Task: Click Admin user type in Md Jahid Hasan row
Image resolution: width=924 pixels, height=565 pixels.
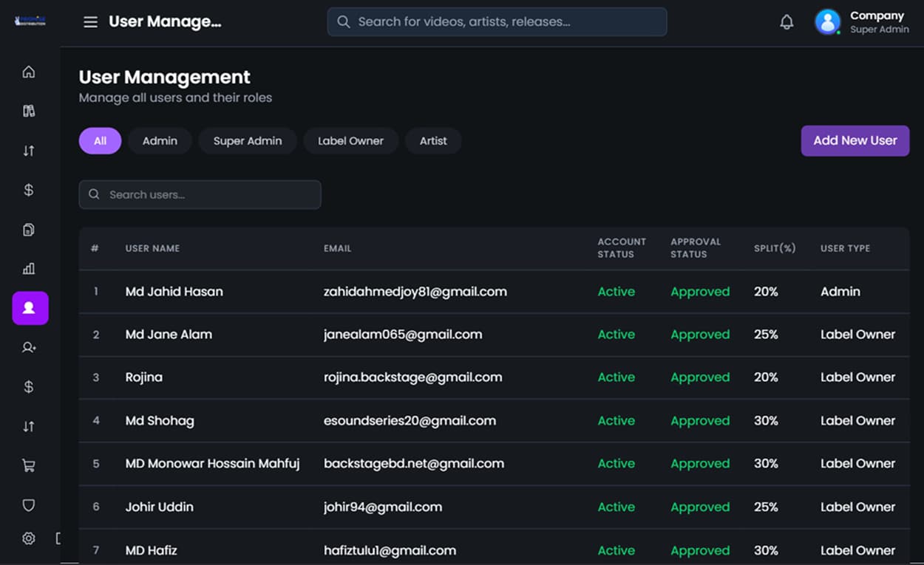Action: (840, 292)
